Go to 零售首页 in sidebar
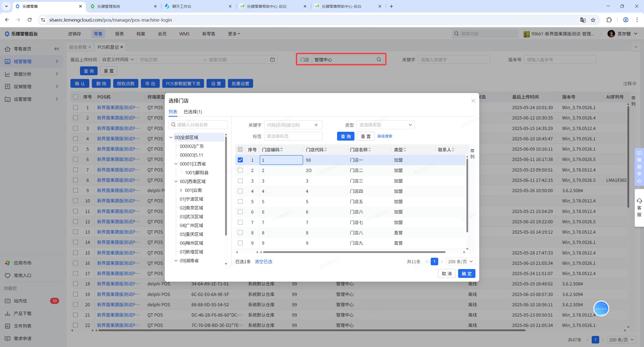Screen dimensions: 644x347 click(x=23, y=49)
